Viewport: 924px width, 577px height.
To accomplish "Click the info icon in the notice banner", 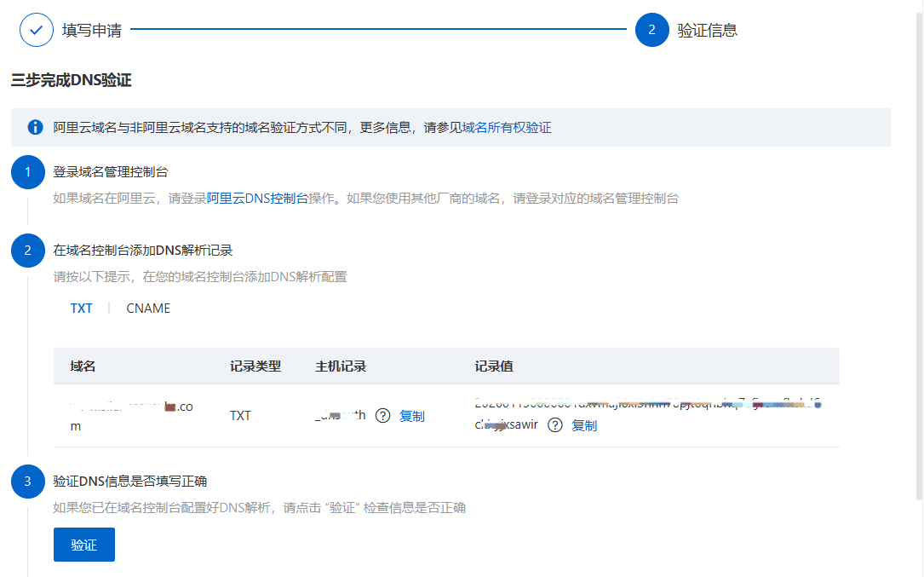I will click(x=36, y=127).
